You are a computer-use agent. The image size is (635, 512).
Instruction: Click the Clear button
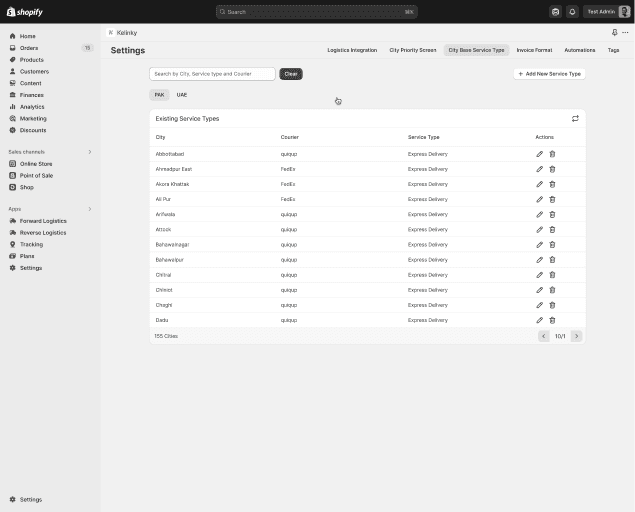tap(291, 74)
